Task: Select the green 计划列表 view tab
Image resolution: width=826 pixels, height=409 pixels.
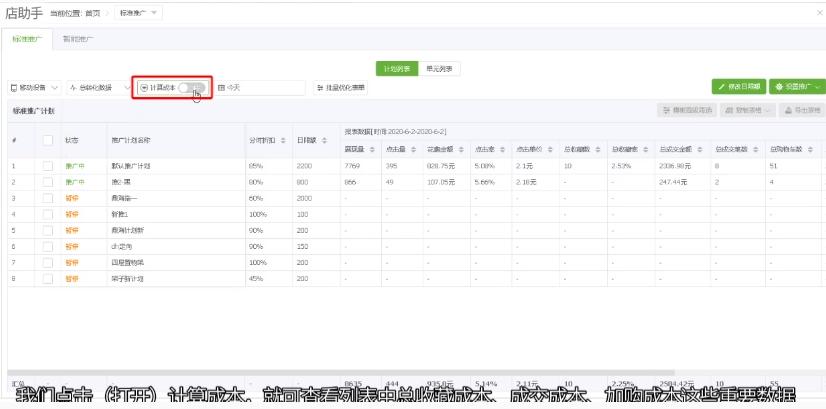Action: pos(397,69)
